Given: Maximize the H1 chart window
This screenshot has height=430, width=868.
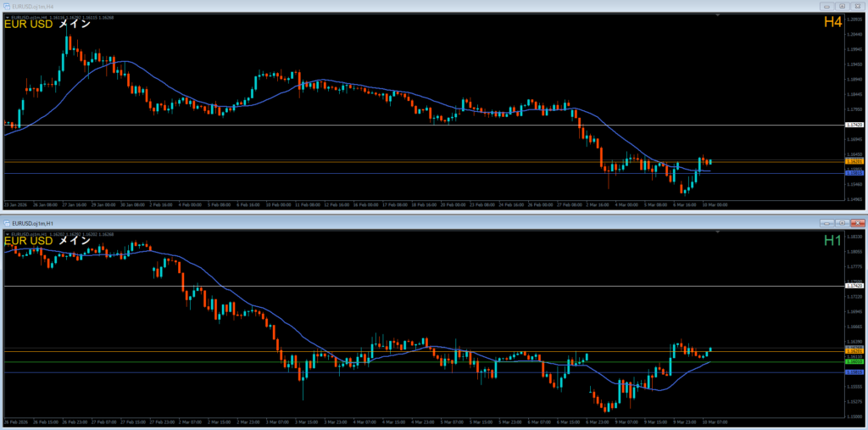Looking at the screenshot, I should 842,222.
